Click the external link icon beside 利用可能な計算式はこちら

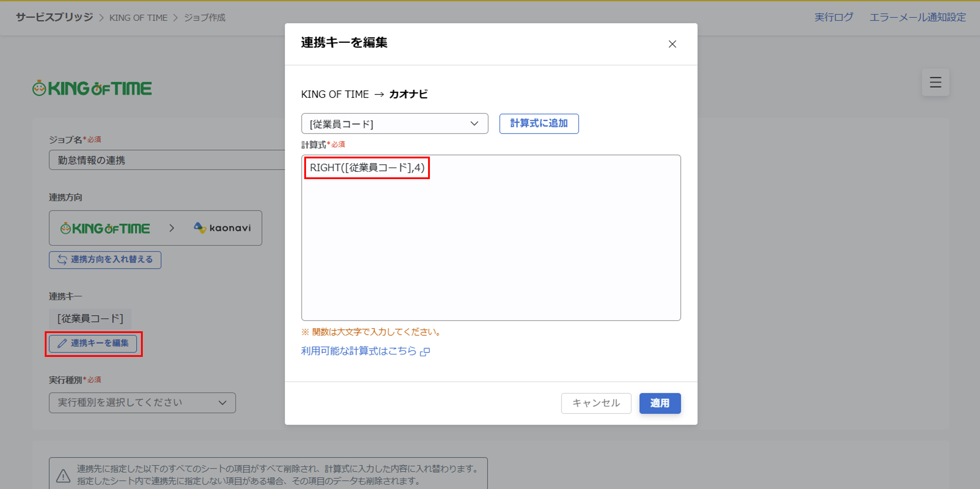click(425, 352)
